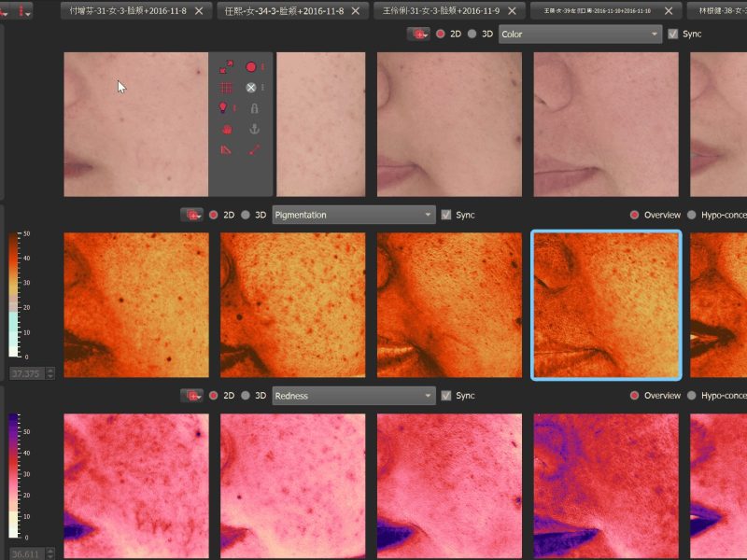This screenshot has height=560, width=747.
Task: Toggle Sync checkbox in Pigmentation row
Action: click(446, 215)
